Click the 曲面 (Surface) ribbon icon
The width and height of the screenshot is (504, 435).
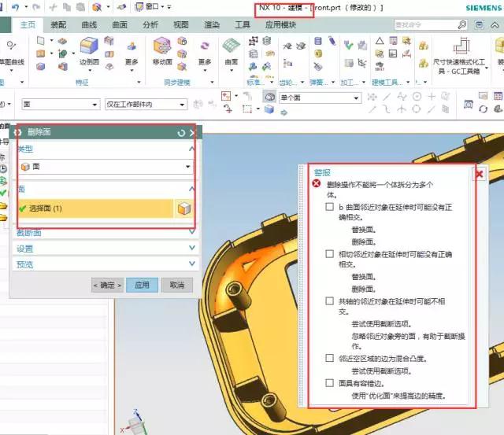tap(231, 46)
